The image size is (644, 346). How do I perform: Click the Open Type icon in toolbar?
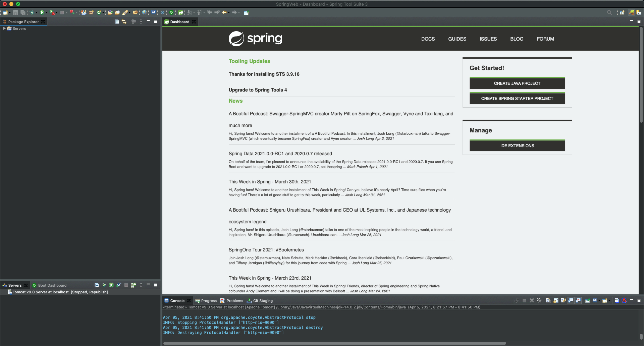click(x=110, y=13)
